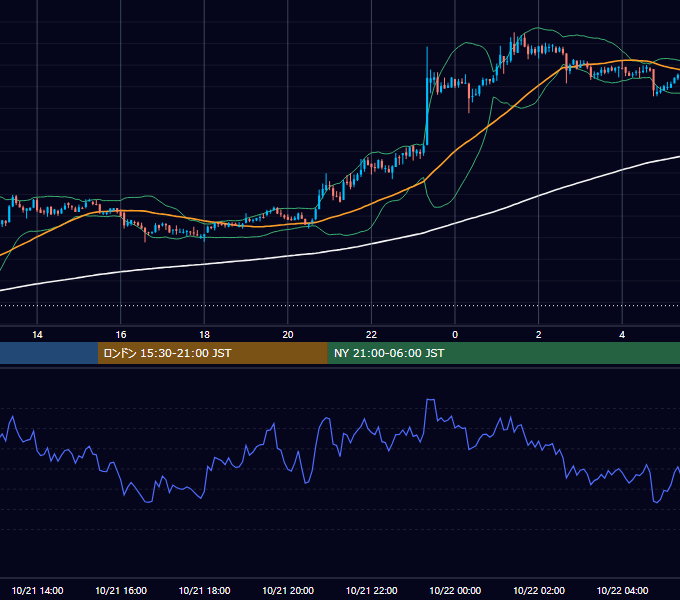Click the 0 hour label on the price chart axis
The width and height of the screenshot is (680, 600).
coord(455,335)
